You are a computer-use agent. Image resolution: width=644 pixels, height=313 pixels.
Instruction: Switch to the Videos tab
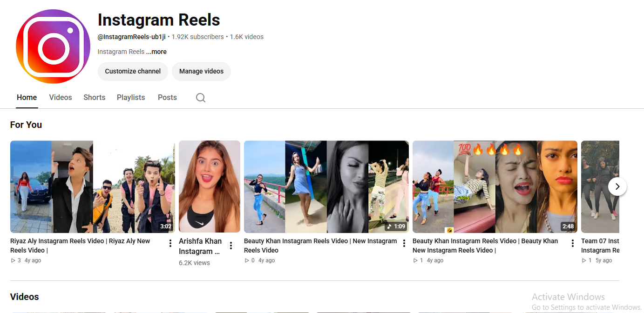61,98
